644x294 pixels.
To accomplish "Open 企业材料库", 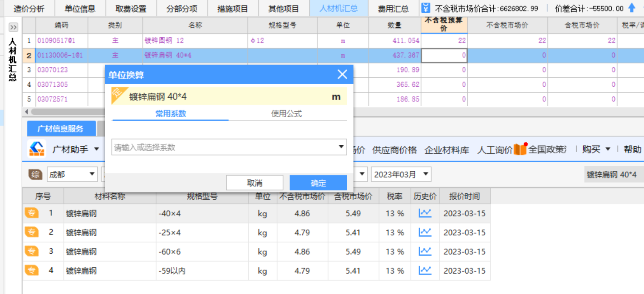I will coord(447,150).
